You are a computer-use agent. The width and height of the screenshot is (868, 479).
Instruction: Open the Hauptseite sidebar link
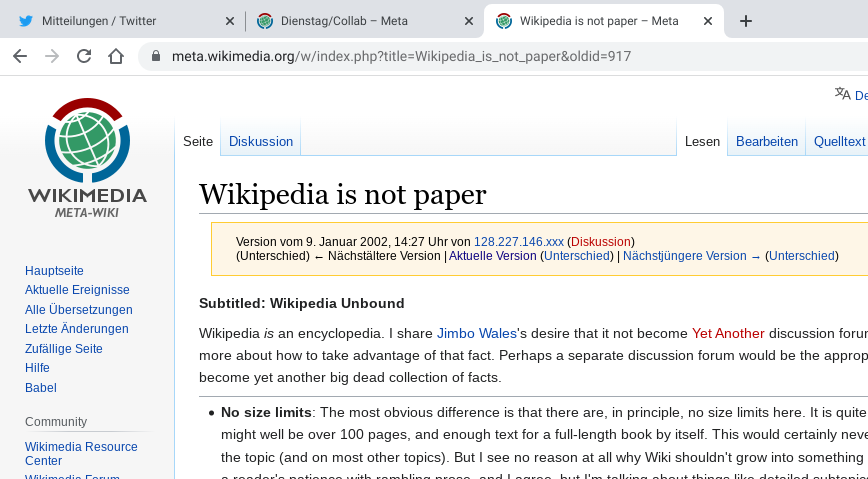click(54, 271)
